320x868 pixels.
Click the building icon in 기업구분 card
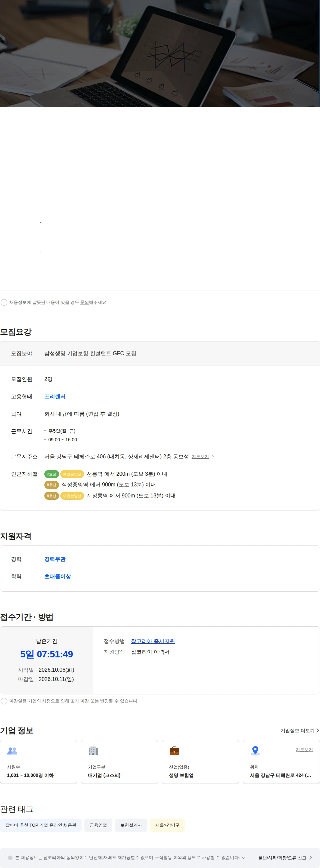[93, 751]
